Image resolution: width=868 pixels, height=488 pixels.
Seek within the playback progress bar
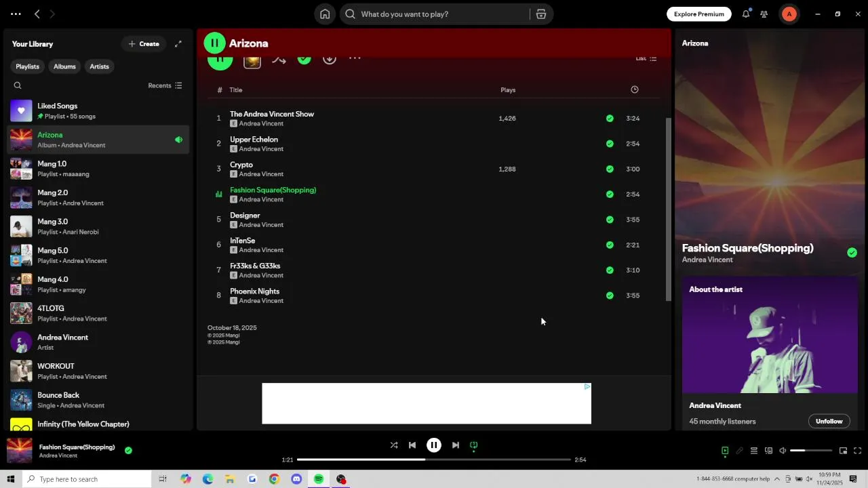pyautogui.click(x=434, y=460)
